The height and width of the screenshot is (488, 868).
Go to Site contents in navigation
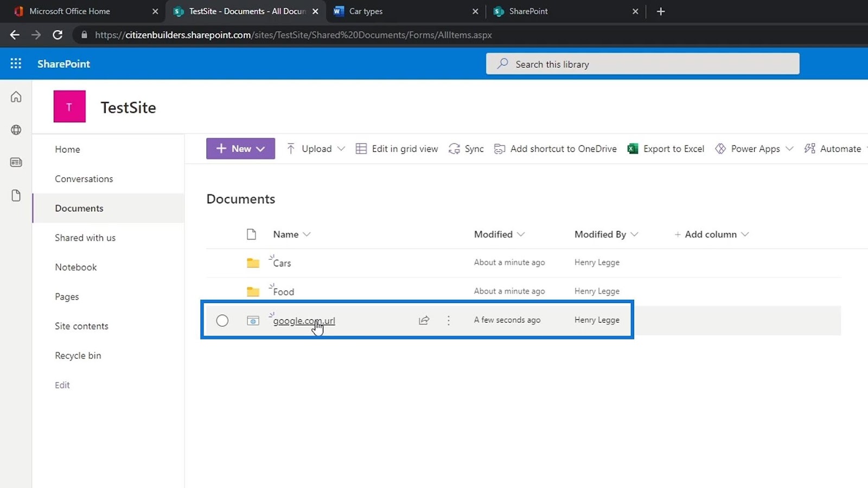tap(81, 326)
